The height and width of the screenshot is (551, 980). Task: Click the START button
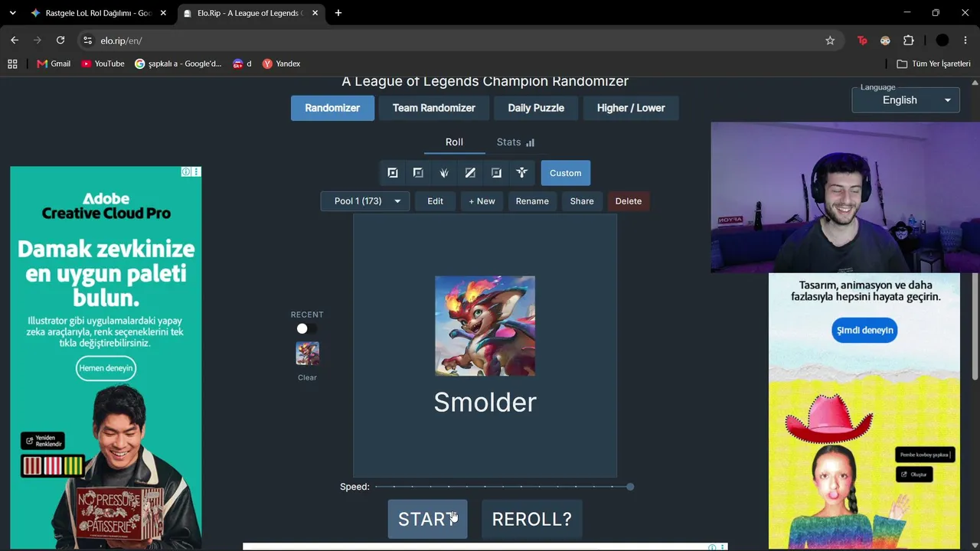tap(427, 519)
